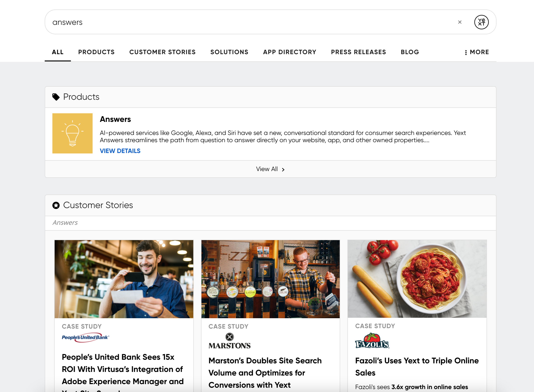
Task: Click the Yext logo search button
Action: point(481,22)
